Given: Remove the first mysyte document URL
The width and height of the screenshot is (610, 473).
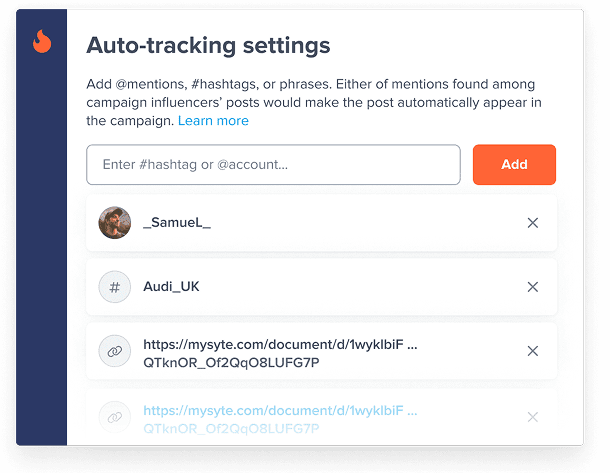Looking at the screenshot, I should point(533,351).
